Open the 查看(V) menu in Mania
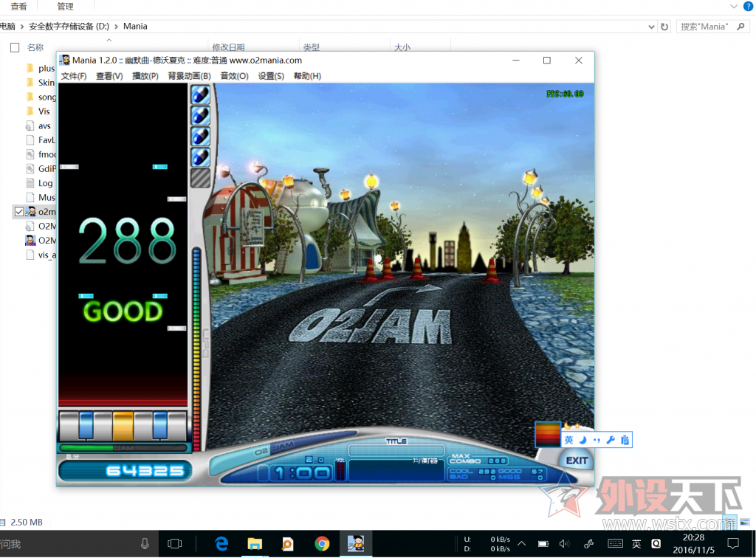This screenshot has height=558, width=756. [x=109, y=76]
